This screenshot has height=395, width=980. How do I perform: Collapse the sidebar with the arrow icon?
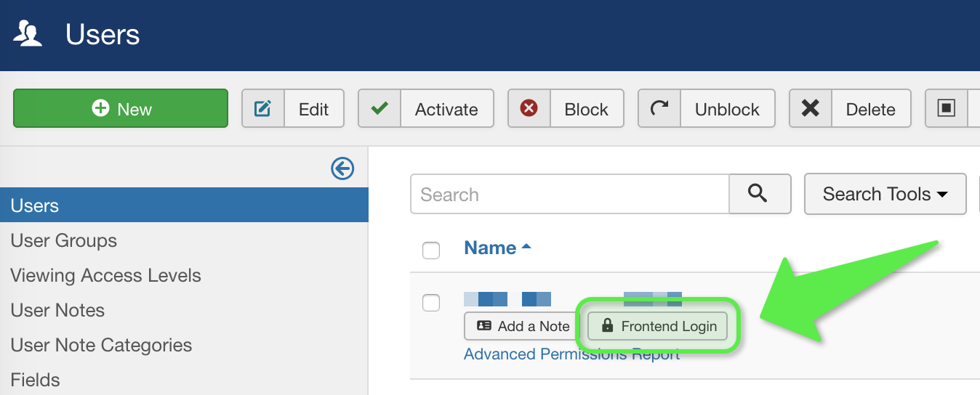342,168
